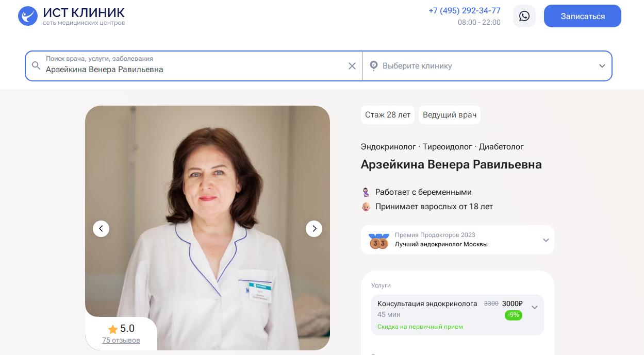
Task: Click the search magnifier icon
Action: (36, 65)
